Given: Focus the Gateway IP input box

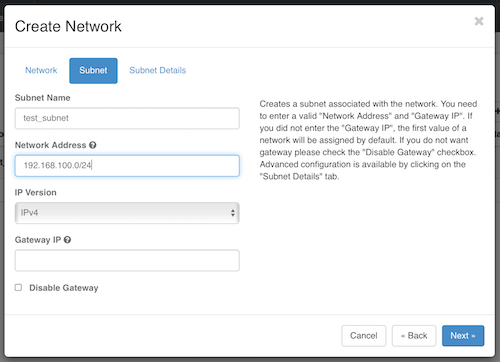Looking at the screenshot, I should click(127, 260).
